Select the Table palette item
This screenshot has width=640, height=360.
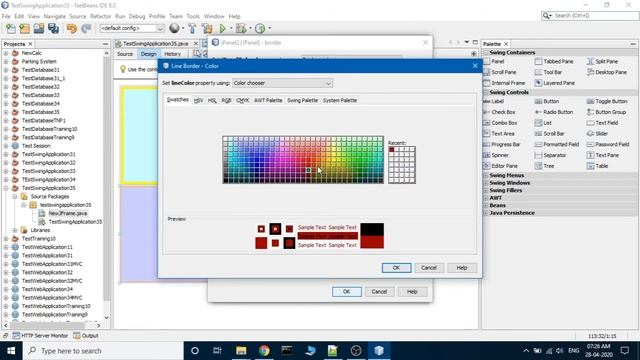(597, 166)
